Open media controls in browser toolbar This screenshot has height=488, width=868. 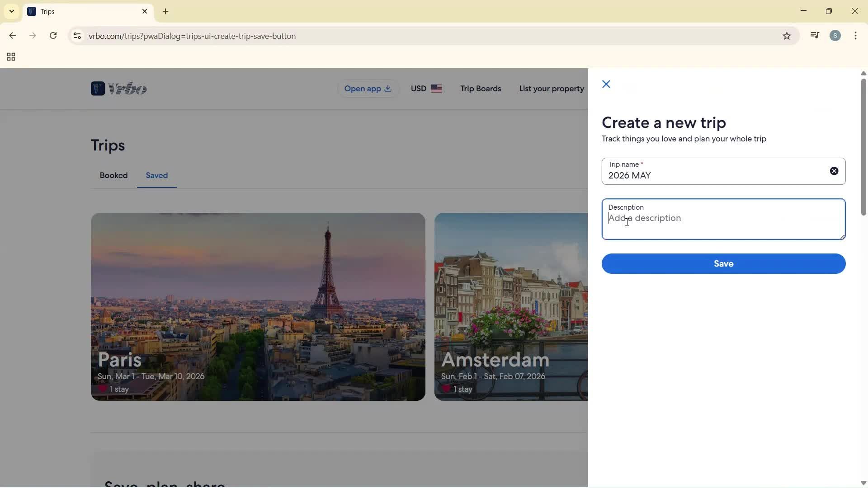[x=815, y=35]
